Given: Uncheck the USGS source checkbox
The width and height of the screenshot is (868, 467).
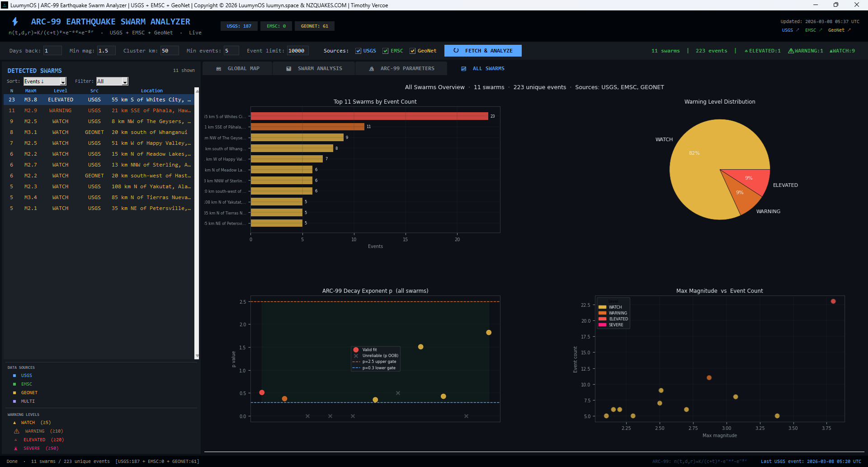Looking at the screenshot, I should [x=358, y=51].
